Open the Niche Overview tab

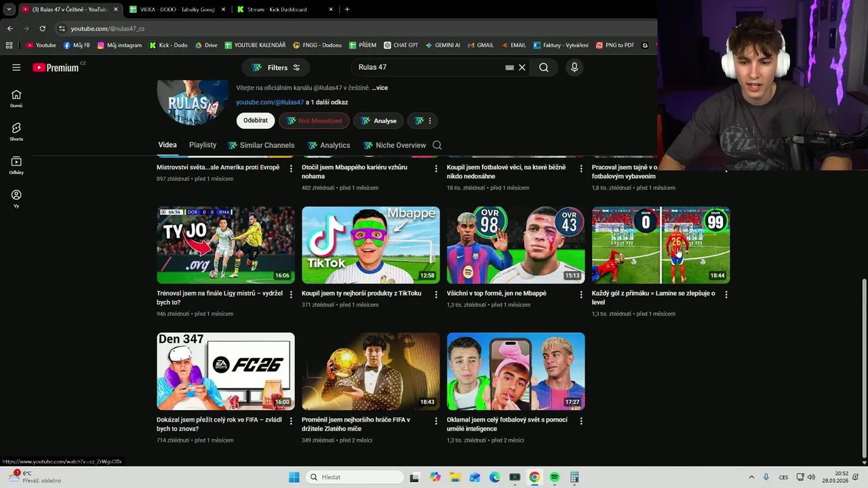(x=395, y=145)
